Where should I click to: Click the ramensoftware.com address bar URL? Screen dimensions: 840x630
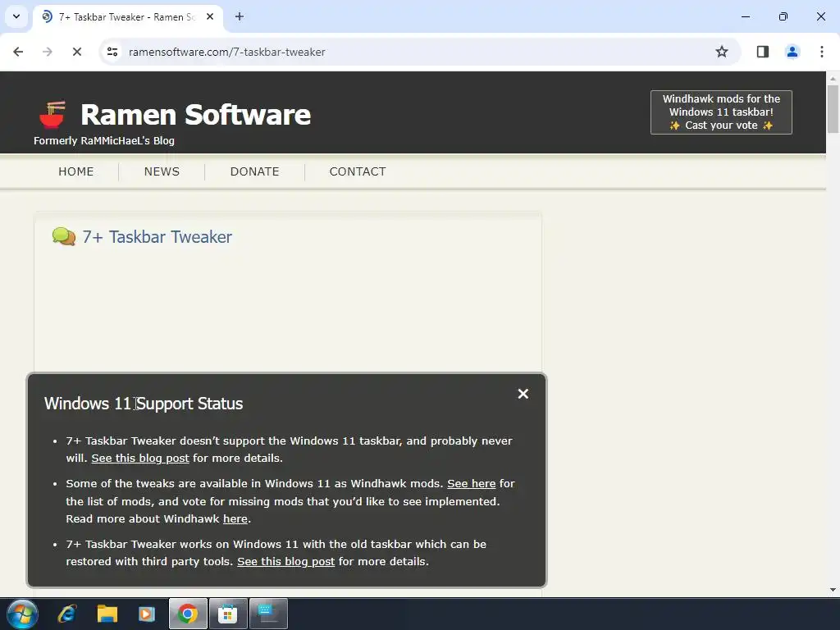tap(226, 52)
